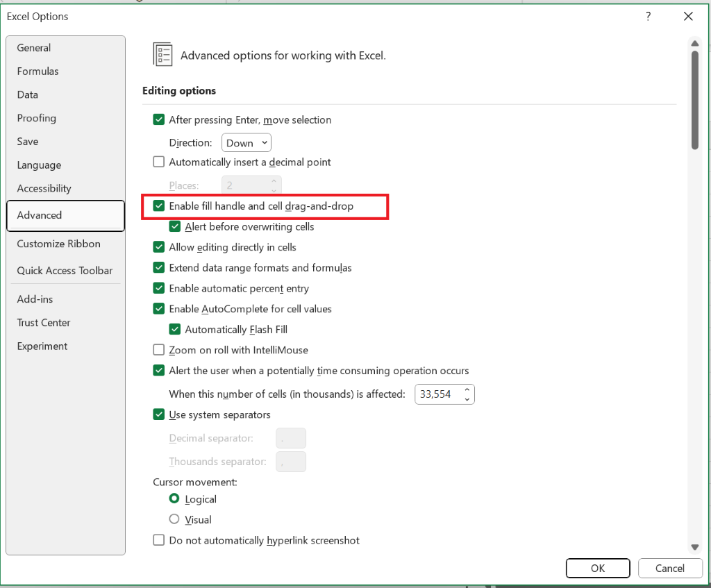Toggle Alert before overwriting cells

174,226
